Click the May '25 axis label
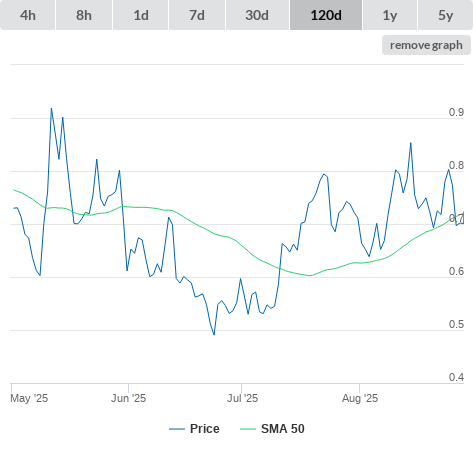 29,398
